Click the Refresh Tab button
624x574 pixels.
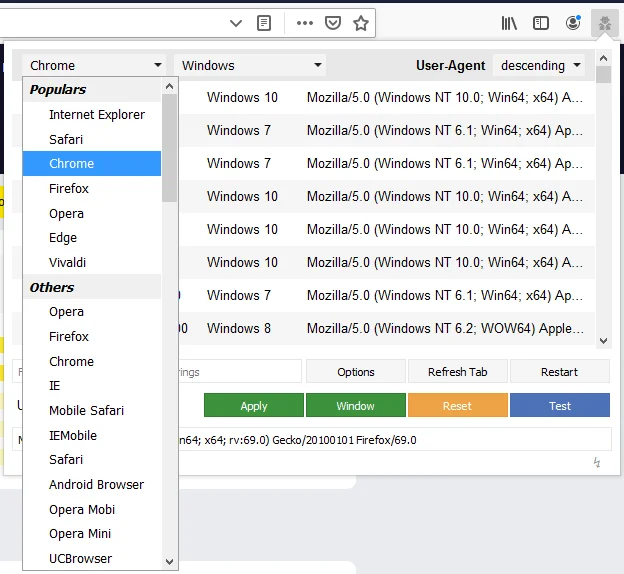tap(458, 372)
